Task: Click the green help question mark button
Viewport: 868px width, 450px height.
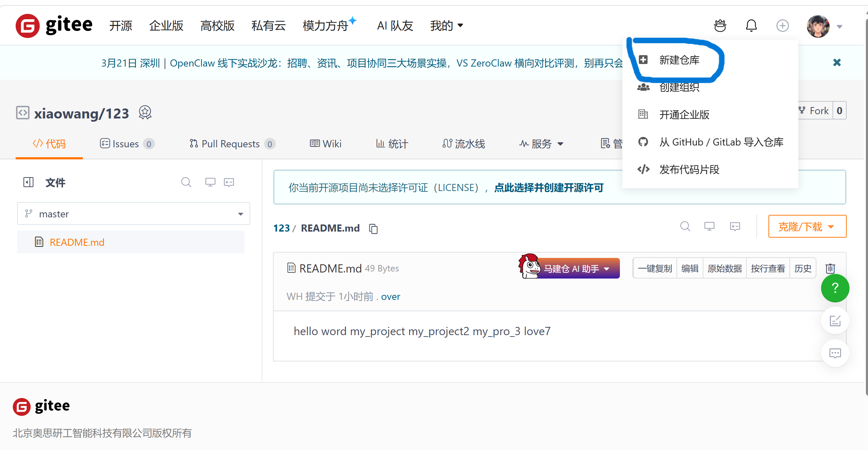Action: tap(835, 288)
